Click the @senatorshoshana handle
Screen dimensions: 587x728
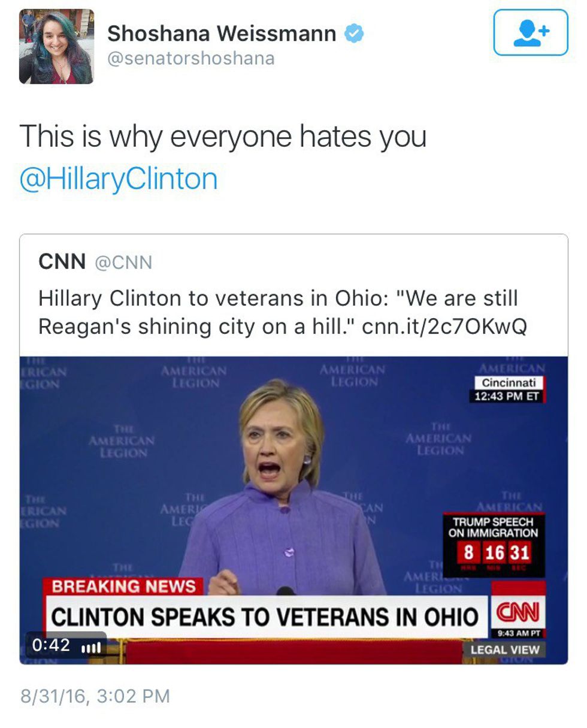190,58
